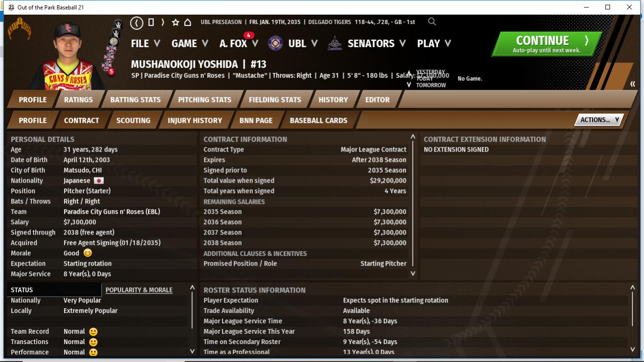The width and height of the screenshot is (644, 362).
Task: Open the INJURY HISTORY sub-tab
Action: point(195,120)
